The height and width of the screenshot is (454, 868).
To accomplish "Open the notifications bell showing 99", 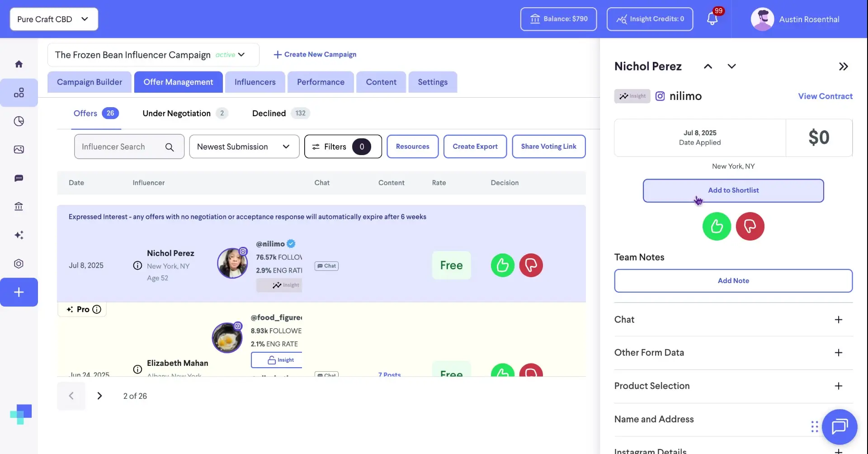I will coord(713,19).
